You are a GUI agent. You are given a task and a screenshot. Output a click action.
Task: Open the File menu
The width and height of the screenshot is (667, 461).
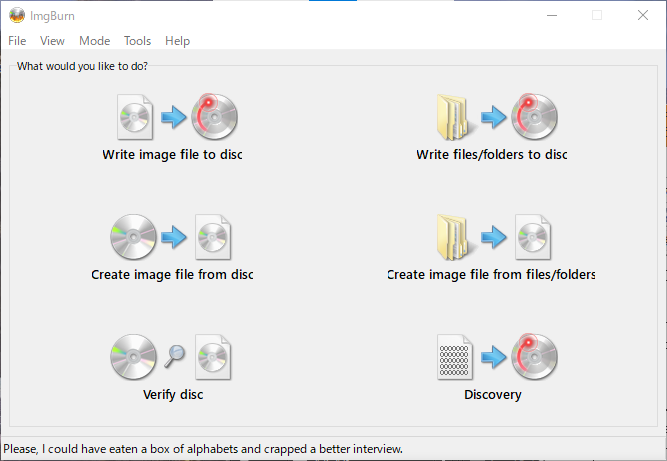point(17,41)
